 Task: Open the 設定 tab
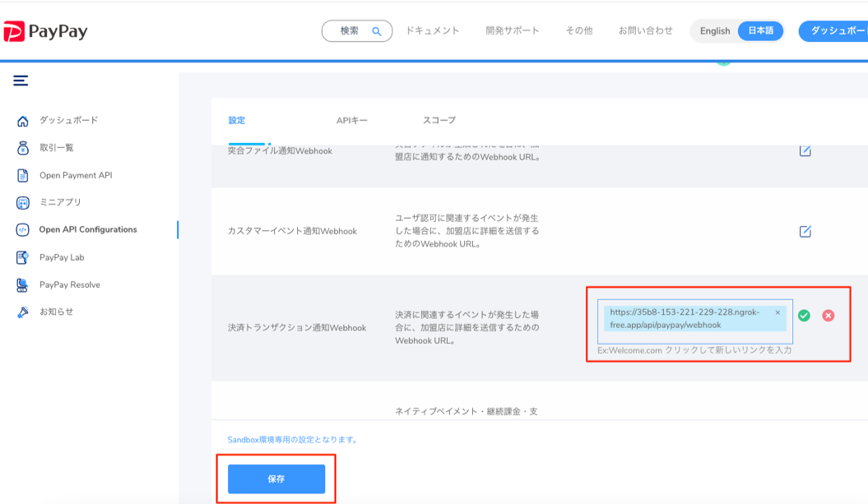point(237,120)
